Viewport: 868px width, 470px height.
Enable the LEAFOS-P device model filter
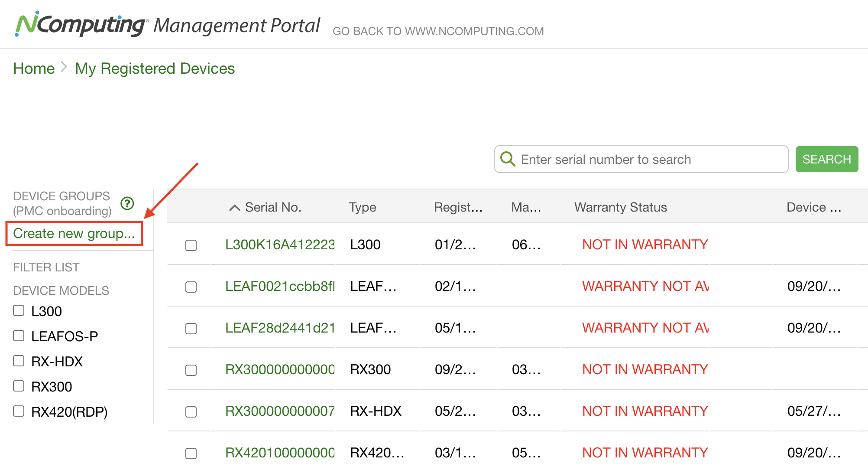[x=19, y=336]
